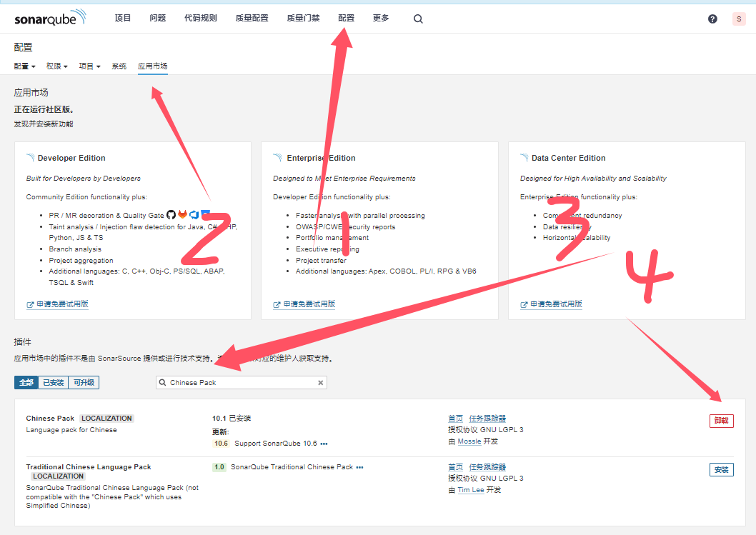Image resolution: width=756 pixels, height=535 pixels.
Task: Request the free trial for Developer Edition
Action: [57, 304]
